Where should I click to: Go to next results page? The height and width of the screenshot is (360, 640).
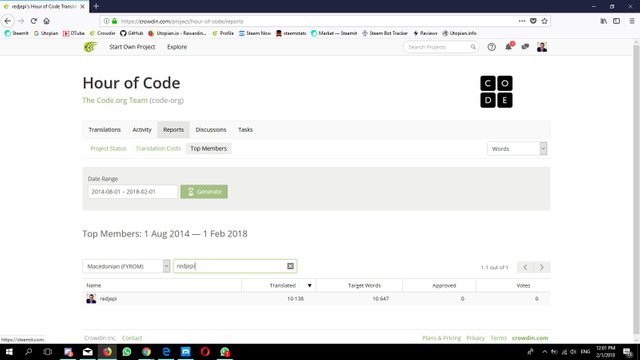point(542,267)
